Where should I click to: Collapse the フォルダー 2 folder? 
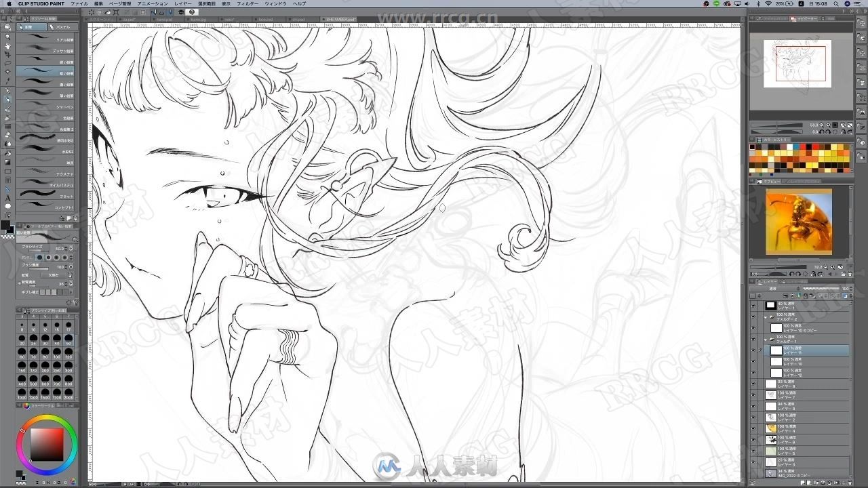[766, 317]
